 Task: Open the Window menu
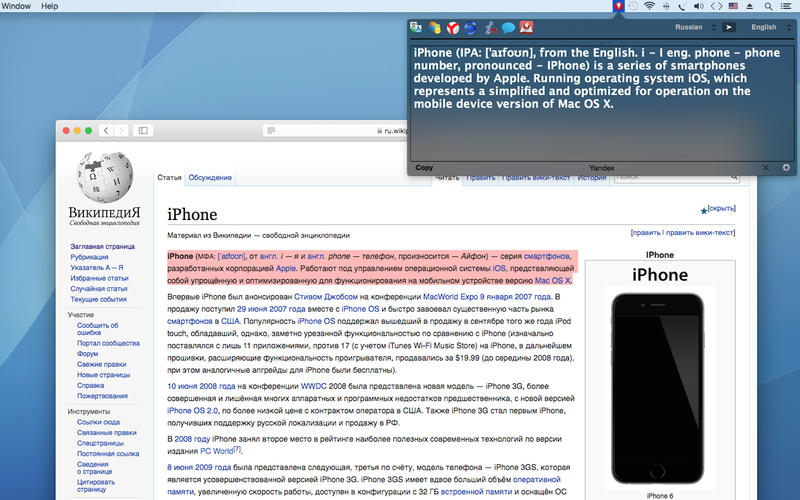[x=16, y=6]
